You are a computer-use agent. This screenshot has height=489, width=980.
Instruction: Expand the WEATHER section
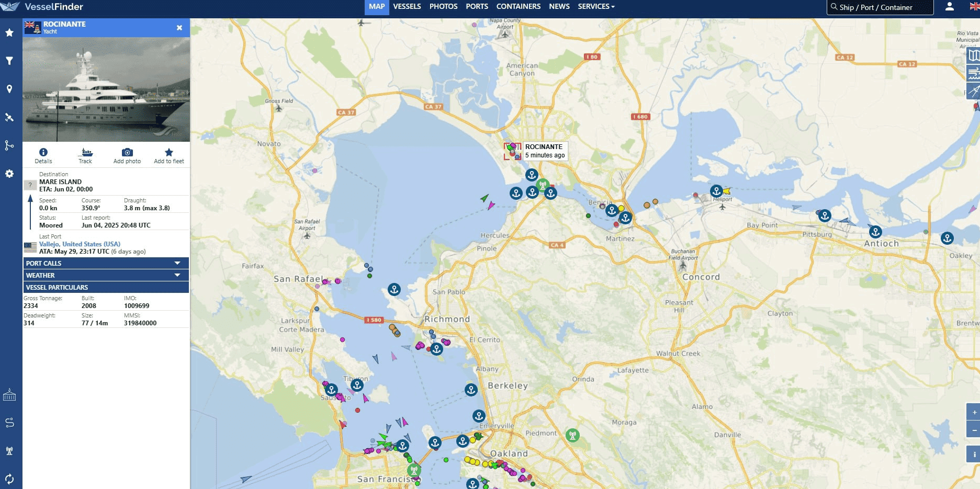106,275
